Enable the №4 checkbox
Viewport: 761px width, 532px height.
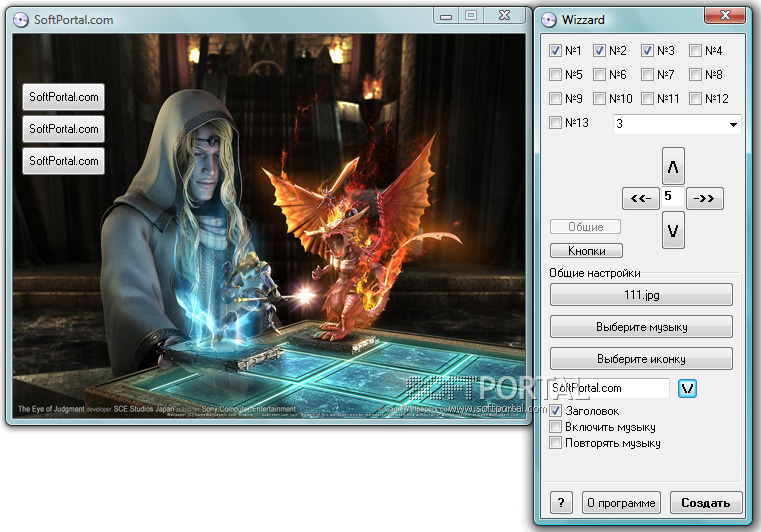point(695,50)
